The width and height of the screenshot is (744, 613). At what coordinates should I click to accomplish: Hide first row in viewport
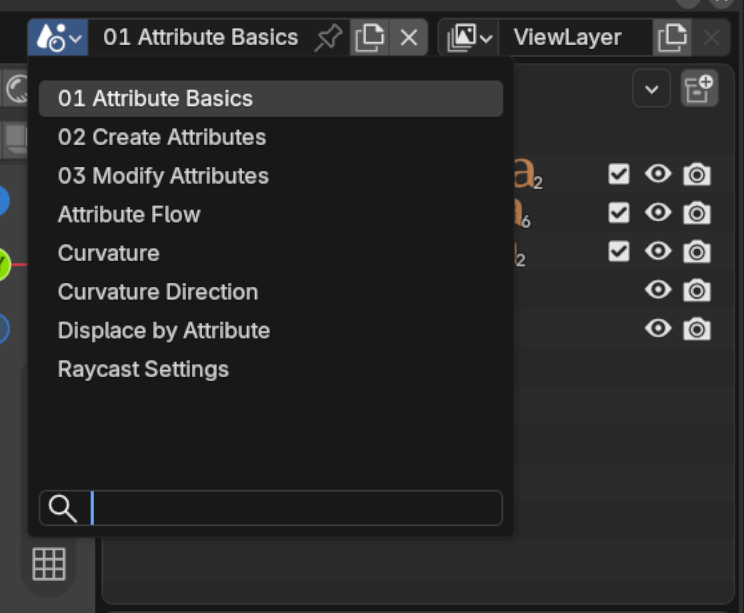(x=658, y=174)
